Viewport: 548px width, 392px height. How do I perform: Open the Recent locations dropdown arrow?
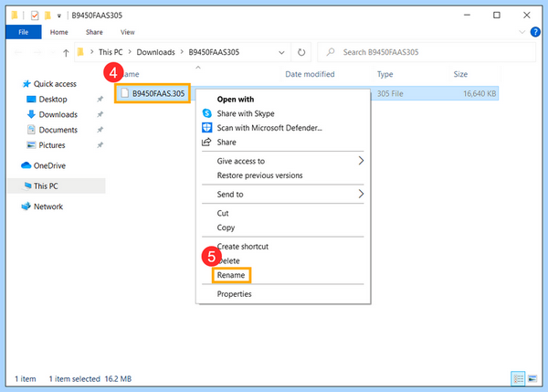coord(53,53)
